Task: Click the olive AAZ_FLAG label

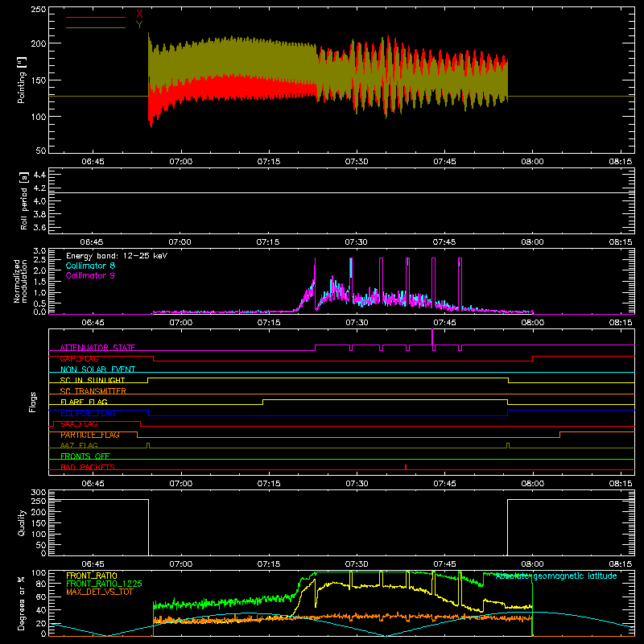Action: tap(79, 445)
